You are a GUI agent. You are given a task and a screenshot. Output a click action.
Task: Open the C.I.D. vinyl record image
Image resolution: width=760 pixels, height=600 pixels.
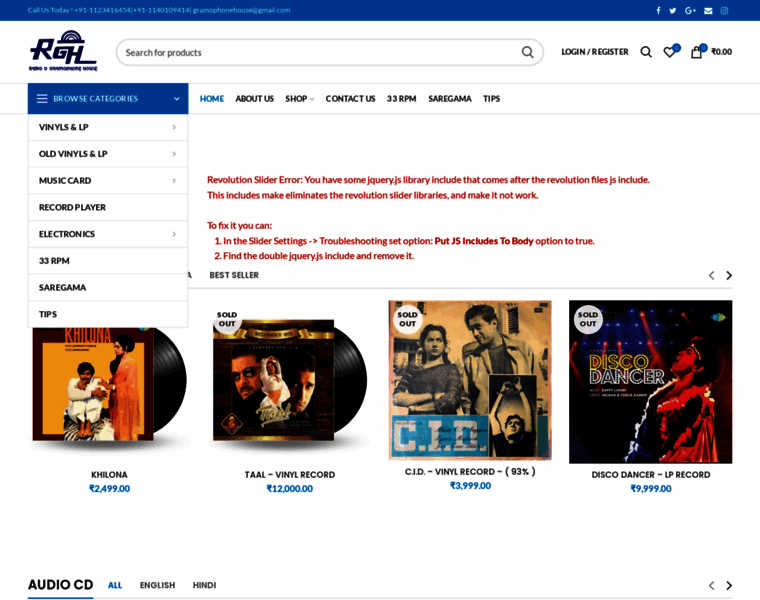(x=470, y=380)
